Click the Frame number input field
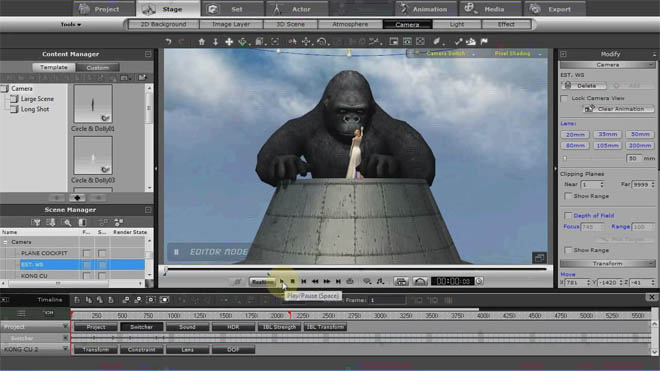This screenshot has width=660, height=371. [386, 300]
